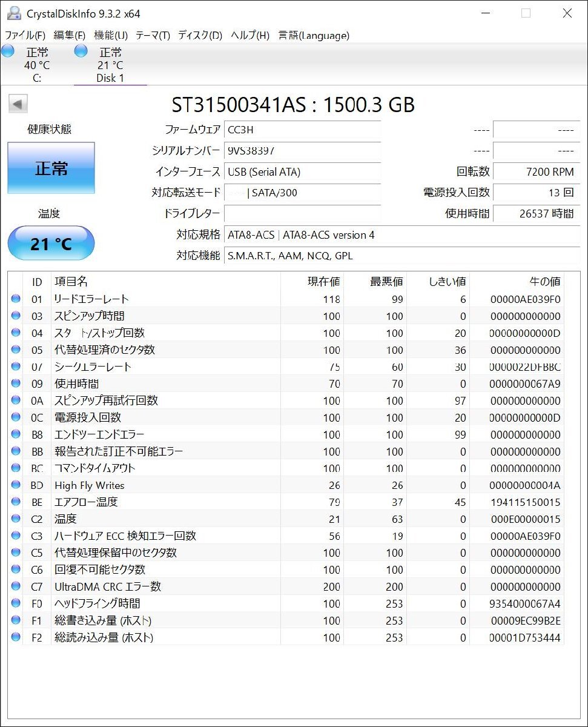Click status dot for 温度 C2 row
Image resolution: width=588 pixels, height=727 pixels.
16,519
